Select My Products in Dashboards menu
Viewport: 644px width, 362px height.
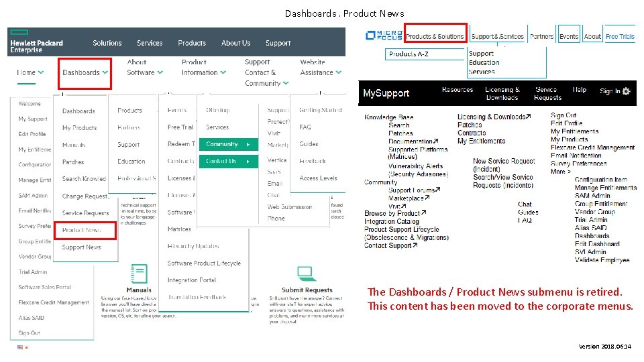(79, 128)
